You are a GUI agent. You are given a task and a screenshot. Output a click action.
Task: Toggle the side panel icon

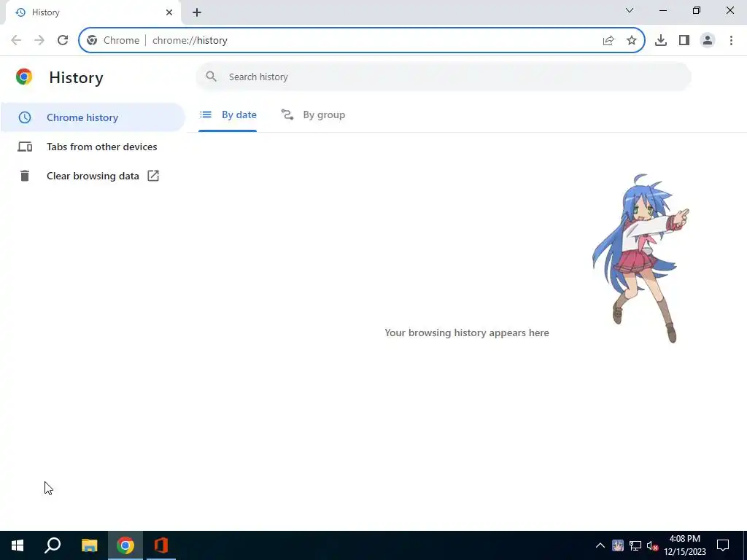pos(684,41)
